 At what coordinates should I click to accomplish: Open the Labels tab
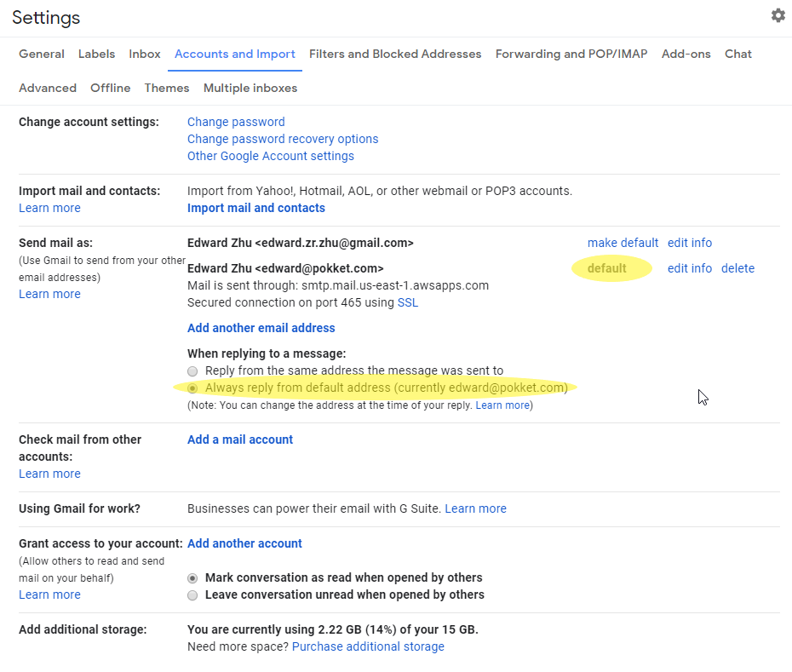click(x=96, y=54)
